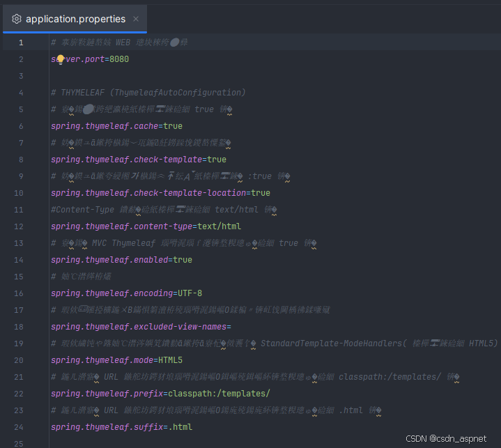The height and width of the screenshot is (448, 501).
Task: Click spring.thymeleaf.check-template-location=true line
Action: point(161,193)
